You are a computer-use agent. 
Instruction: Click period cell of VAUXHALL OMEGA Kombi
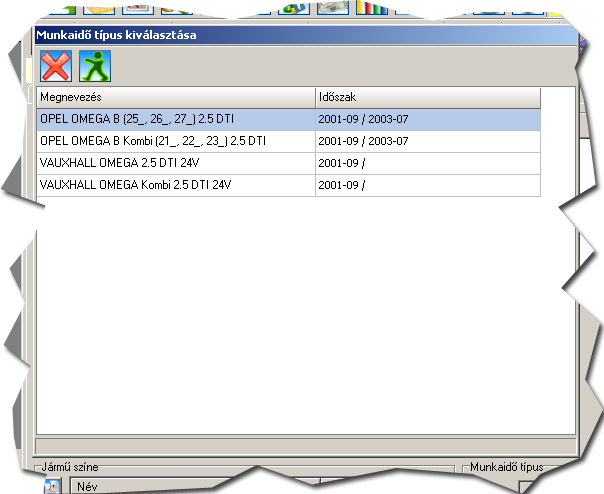coord(427,185)
